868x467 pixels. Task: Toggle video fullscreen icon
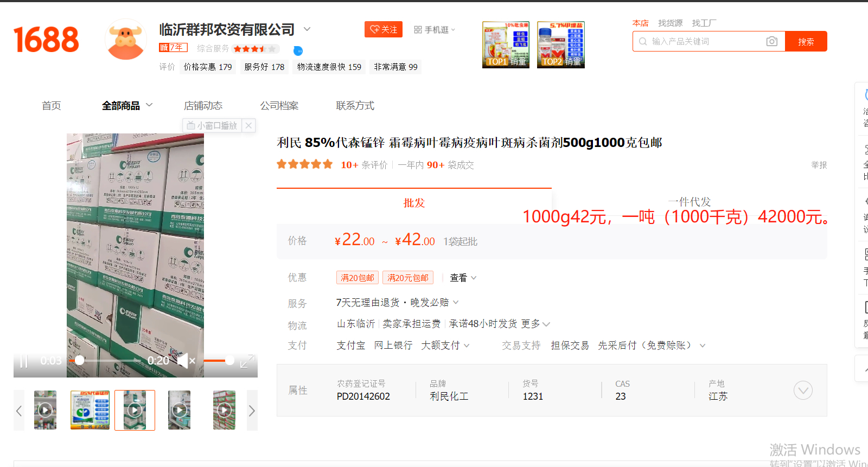[x=247, y=361]
